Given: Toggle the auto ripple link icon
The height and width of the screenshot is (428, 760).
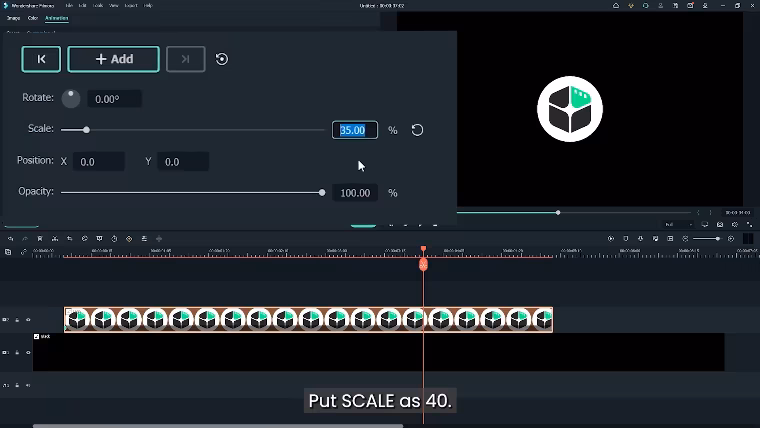Looking at the screenshot, I should pyautogui.click(x=23, y=252).
